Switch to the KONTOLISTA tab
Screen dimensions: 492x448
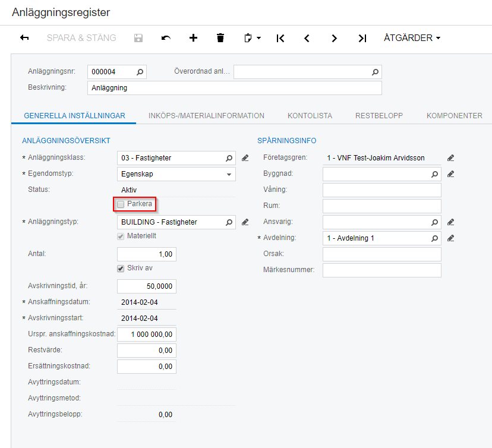click(x=310, y=116)
